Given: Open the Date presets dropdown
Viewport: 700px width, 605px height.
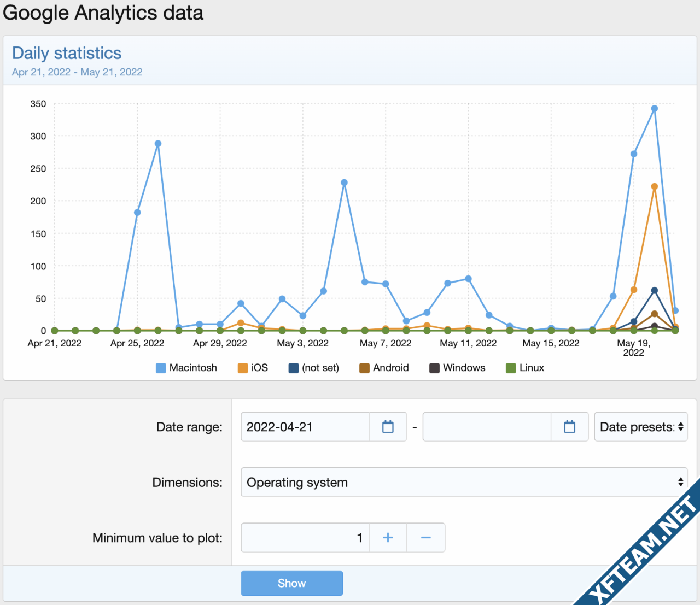Looking at the screenshot, I should [641, 427].
